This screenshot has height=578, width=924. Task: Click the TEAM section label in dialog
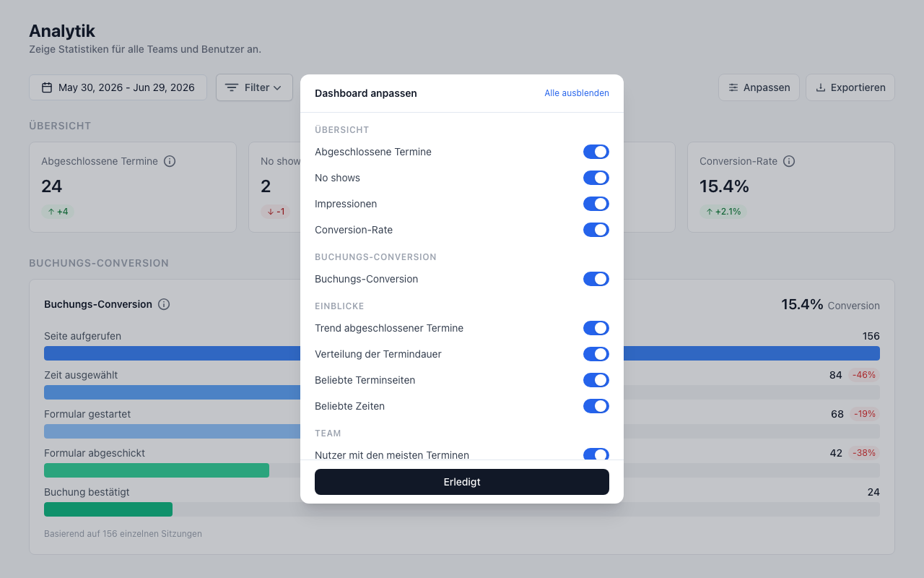[x=328, y=433]
